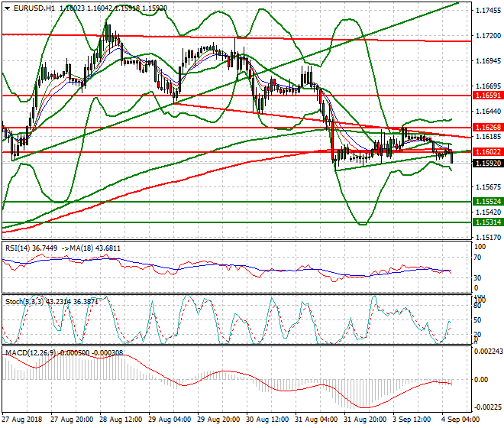Click the 0.002243 MACD scale value
504x428 pixels.
tap(489, 352)
